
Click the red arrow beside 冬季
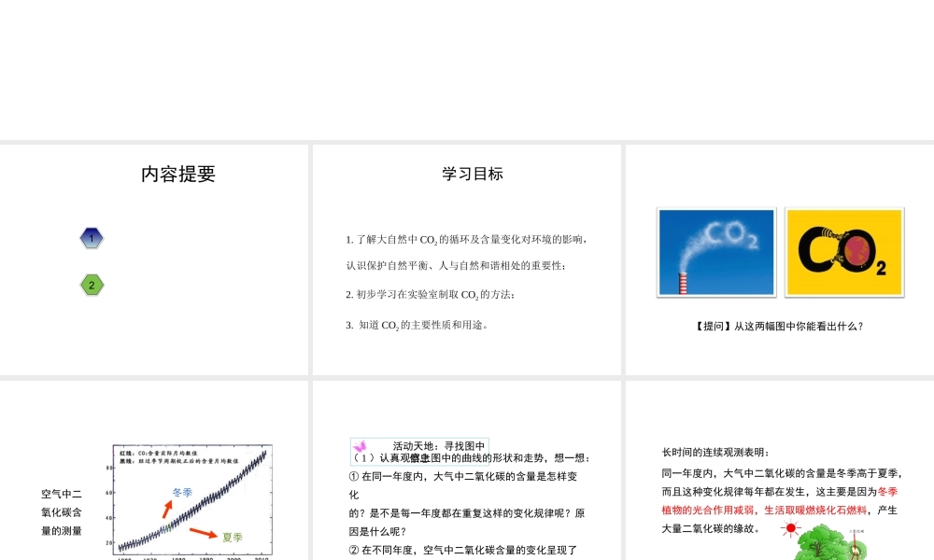click(x=167, y=509)
